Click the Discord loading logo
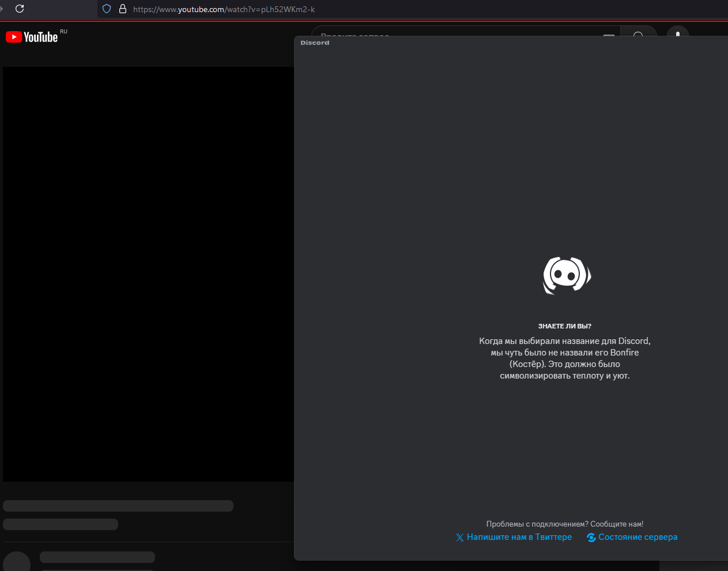This screenshot has width=728, height=571. [567, 275]
